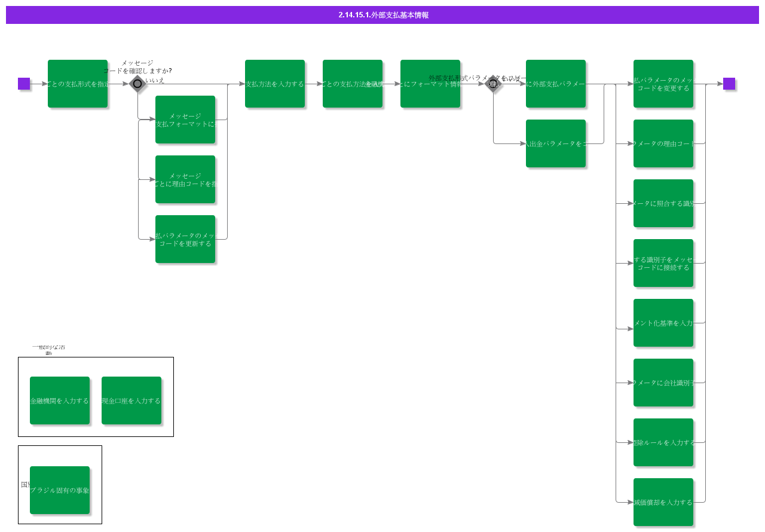The image size is (765, 532).
Task: Open the コードを更新する process box
Action: (185, 239)
